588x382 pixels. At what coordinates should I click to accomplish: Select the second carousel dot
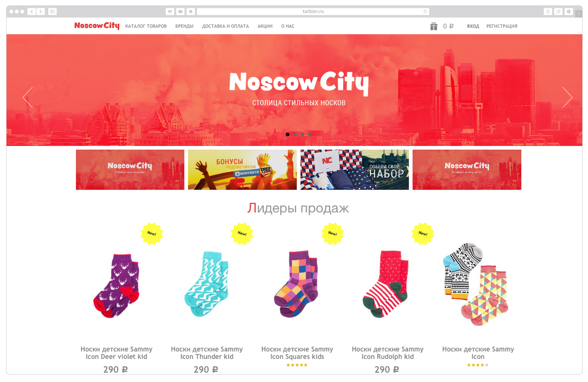point(295,134)
